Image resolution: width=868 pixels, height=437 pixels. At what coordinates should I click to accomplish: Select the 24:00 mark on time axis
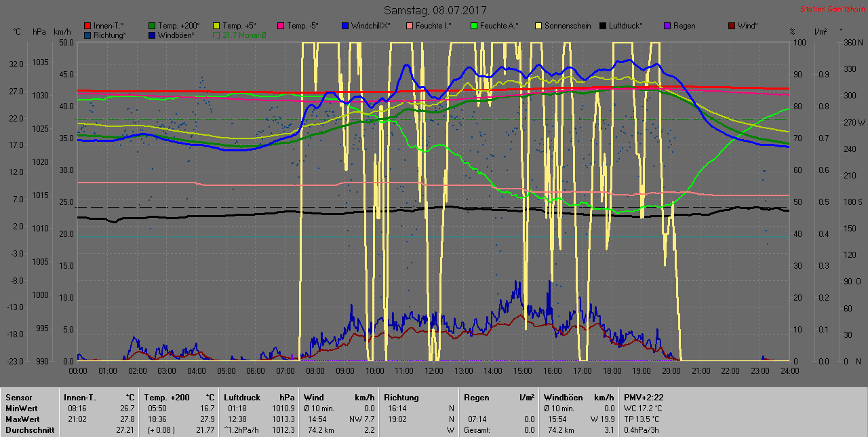pyautogui.click(x=789, y=371)
